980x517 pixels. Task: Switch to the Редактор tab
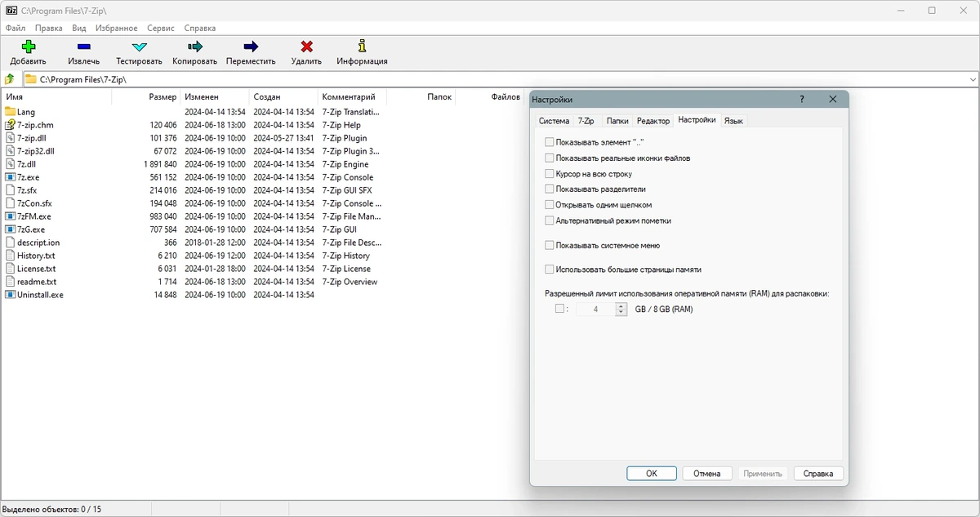click(x=653, y=121)
